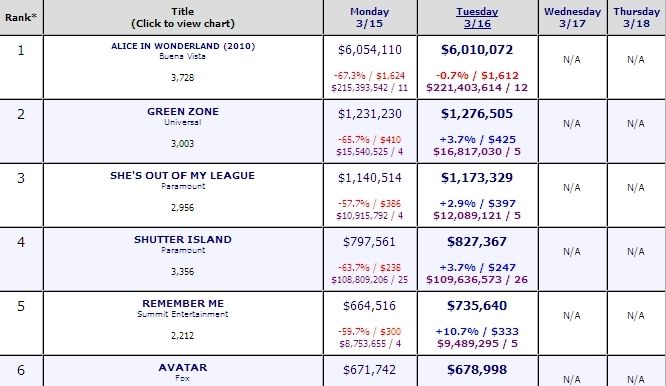
Task: Click the Rank column header
Action: [x=21, y=17]
